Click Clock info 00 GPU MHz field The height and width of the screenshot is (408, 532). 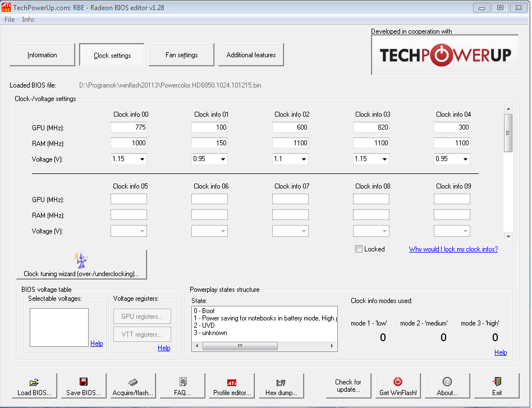click(x=129, y=127)
